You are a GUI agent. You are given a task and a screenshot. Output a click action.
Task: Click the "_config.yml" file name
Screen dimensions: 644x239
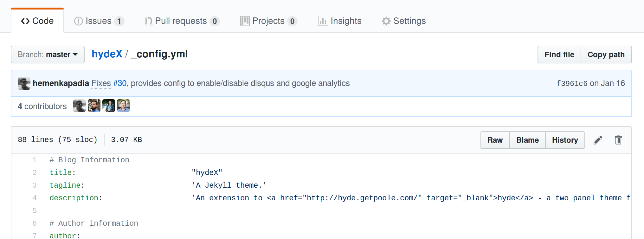pyautogui.click(x=159, y=54)
